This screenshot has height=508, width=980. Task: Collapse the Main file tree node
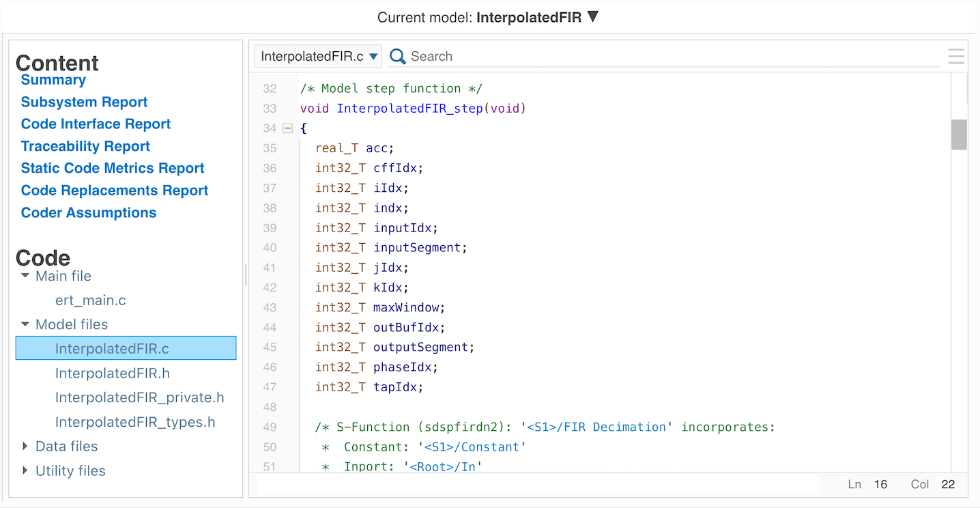coord(25,276)
